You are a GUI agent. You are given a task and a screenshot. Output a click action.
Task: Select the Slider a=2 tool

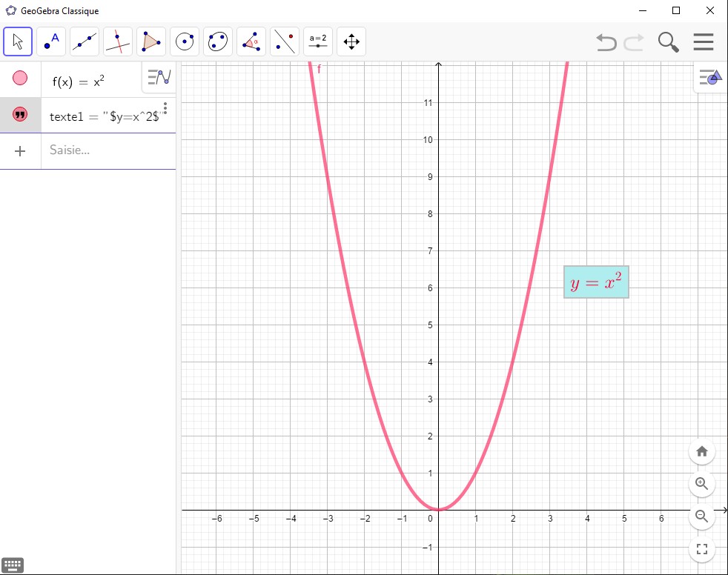[318, 41]
